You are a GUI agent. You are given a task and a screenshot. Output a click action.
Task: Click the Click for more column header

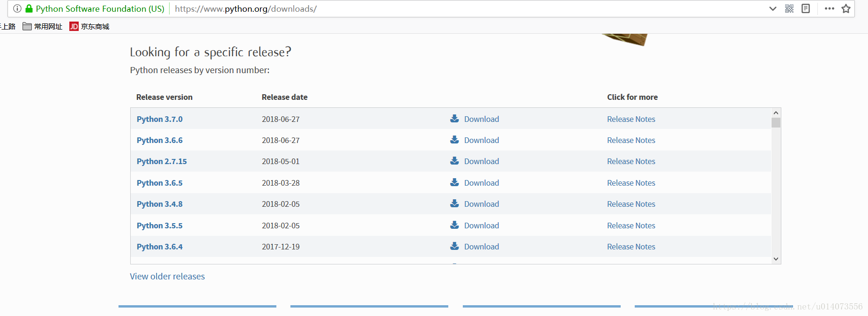[632, 97]
